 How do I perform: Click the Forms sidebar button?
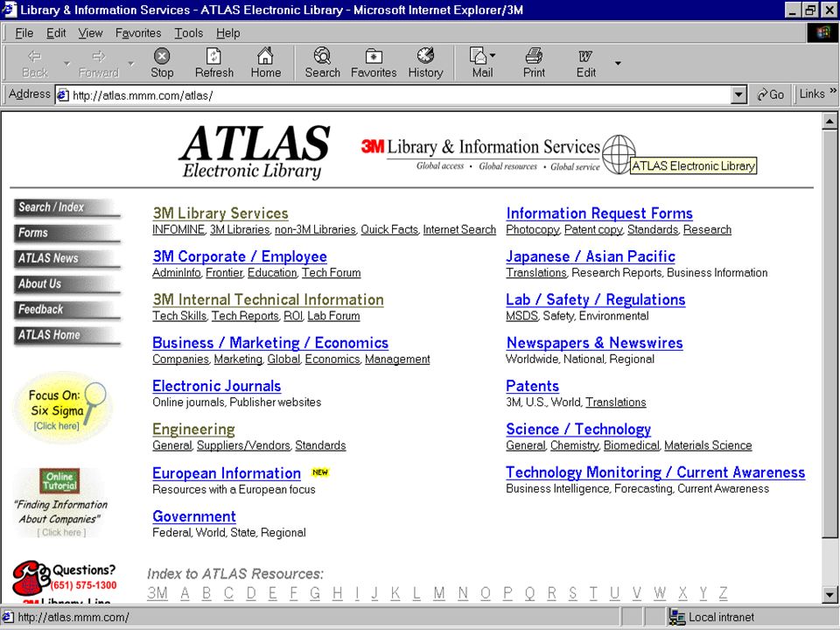(x=67, y=233)
